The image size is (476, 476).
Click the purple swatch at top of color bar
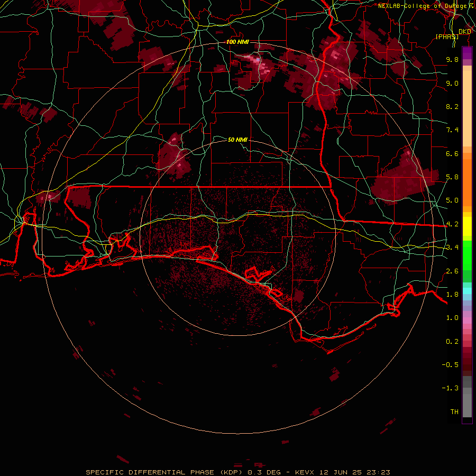point(467,53)
